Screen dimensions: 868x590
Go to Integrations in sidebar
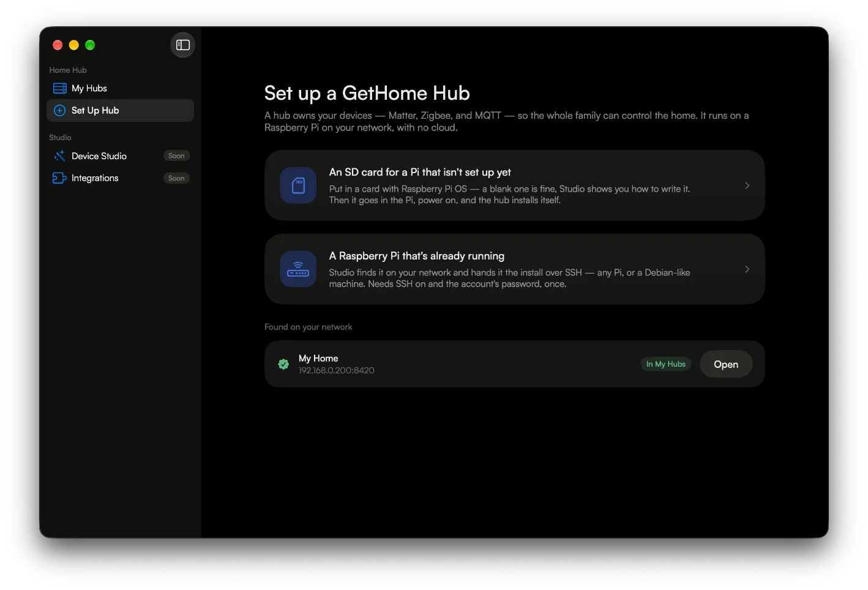(120, 178)
